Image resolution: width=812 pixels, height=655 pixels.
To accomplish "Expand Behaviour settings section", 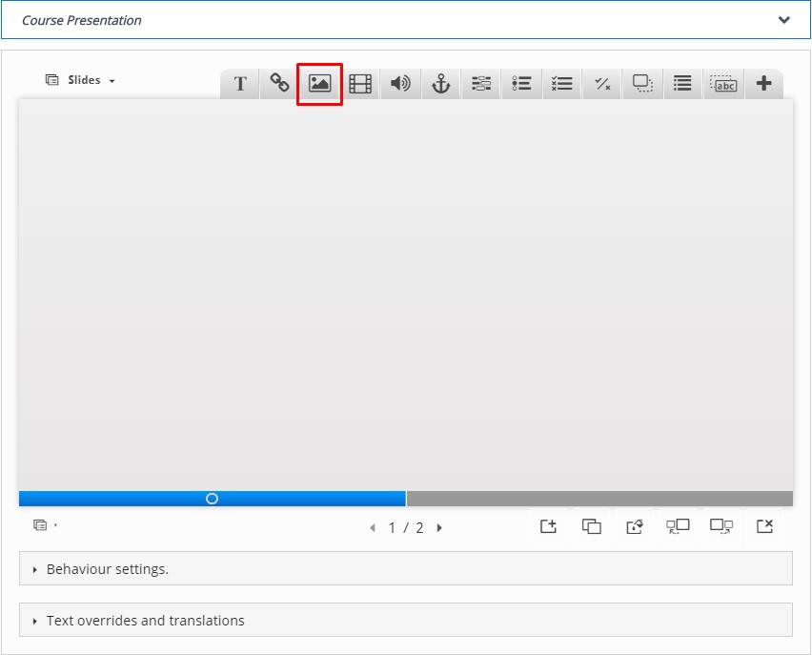I will pyautogui.click(x=107, y=569).
